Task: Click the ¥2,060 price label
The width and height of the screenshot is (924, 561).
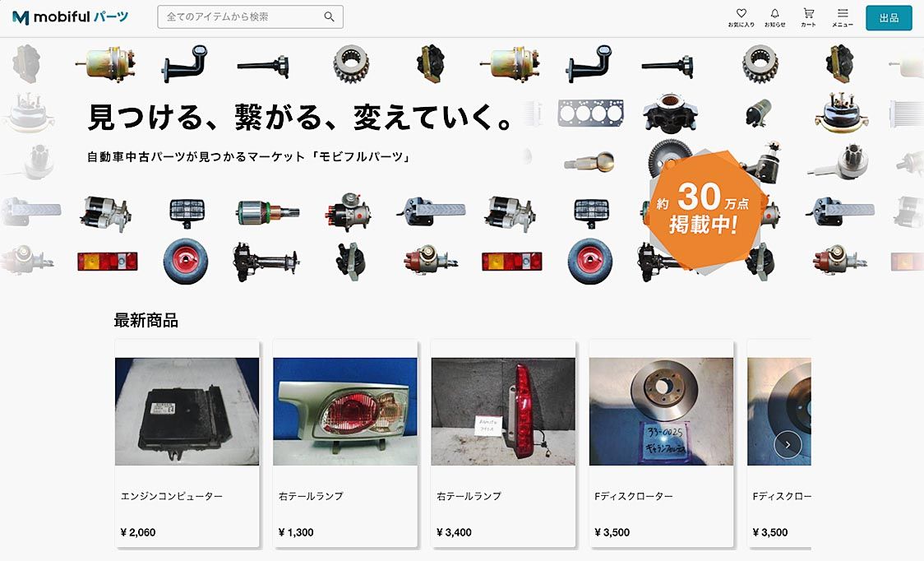Action: [x=138, y=532]
